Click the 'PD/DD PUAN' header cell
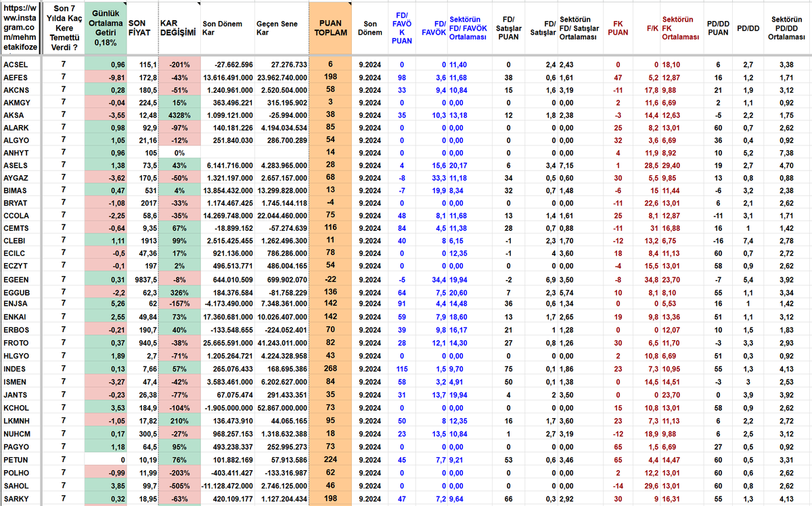812x506 pixels. point(718,27)
